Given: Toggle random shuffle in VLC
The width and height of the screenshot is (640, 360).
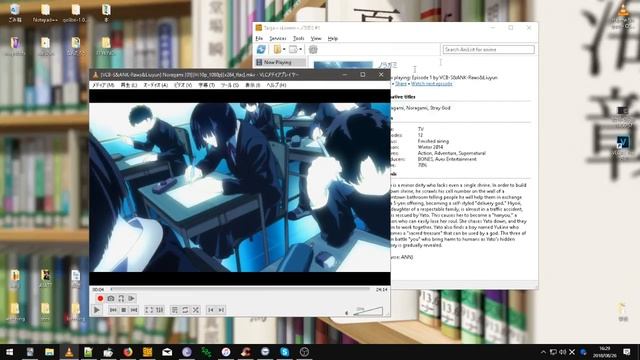Looking at the screenshot, I should pos(196,310).
